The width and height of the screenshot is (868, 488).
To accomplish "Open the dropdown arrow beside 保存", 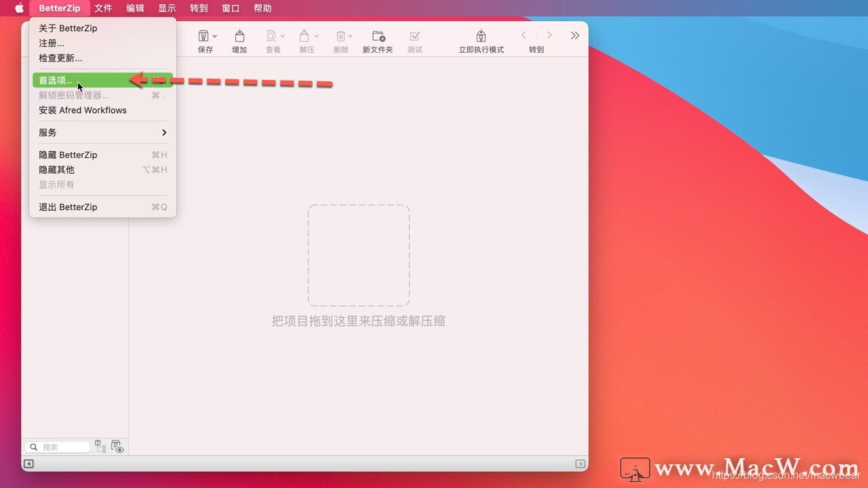I will click(x=215, y=36).
